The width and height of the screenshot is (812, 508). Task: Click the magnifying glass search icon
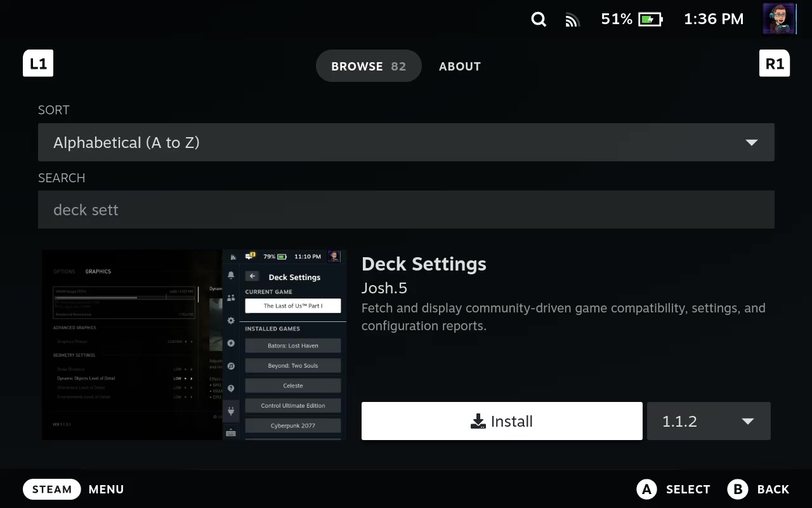click(539, 20)
